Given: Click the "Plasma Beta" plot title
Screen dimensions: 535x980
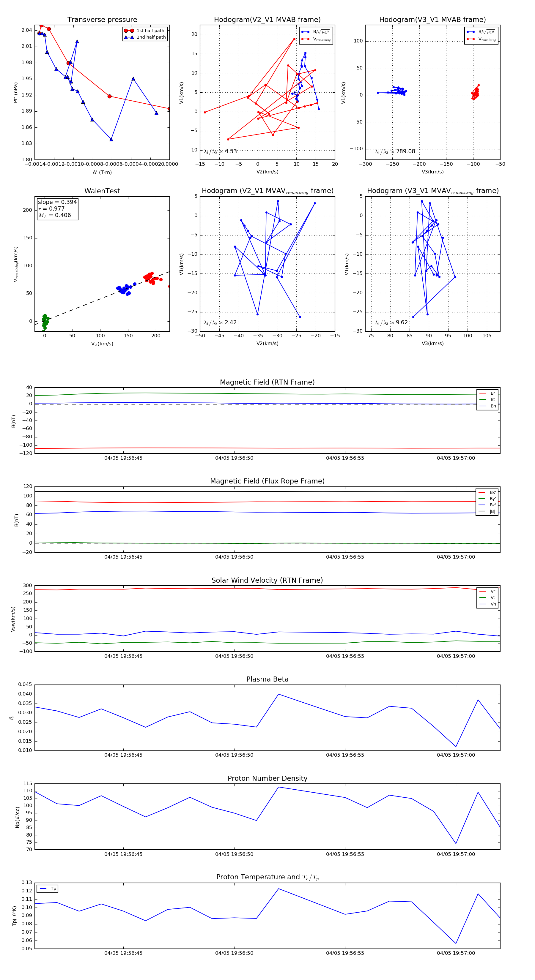Looking at the screenshot, I should pyautogui.click(x=267, y=679).
